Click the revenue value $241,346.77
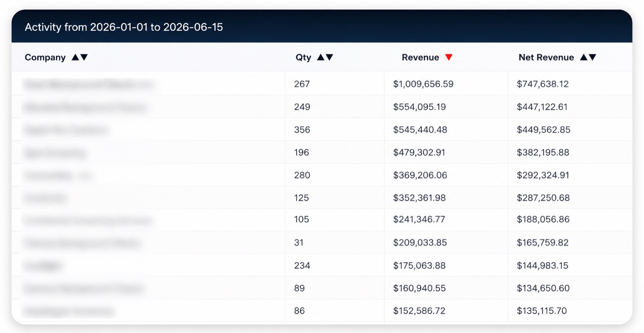Screen dimensions: 644x333 click(419, 219)
